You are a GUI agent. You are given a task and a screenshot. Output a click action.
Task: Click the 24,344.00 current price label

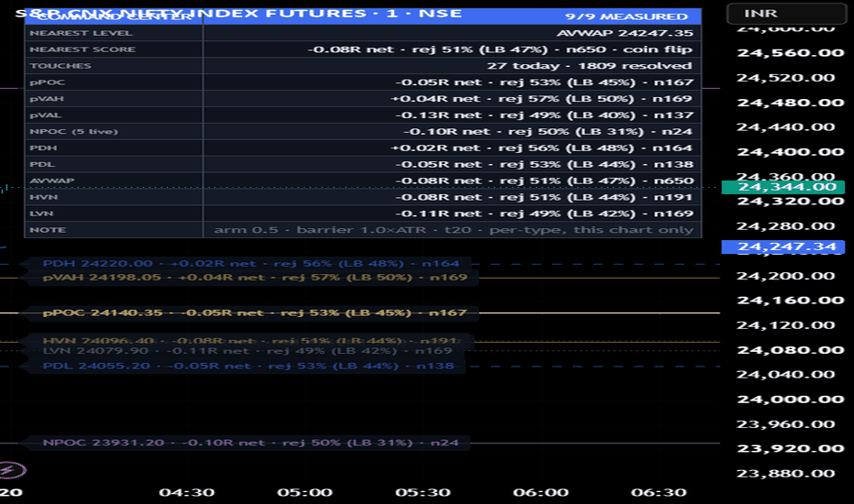click(x=783, y=187)
